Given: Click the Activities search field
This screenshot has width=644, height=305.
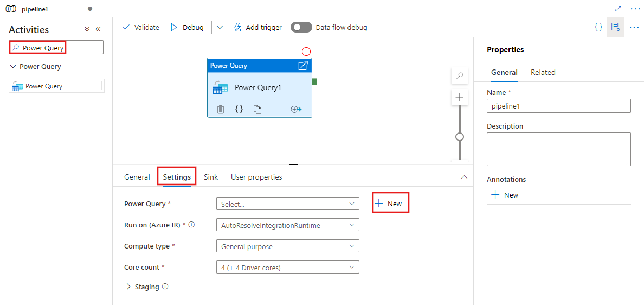Looking at the screenshot, I should (56, 48).
